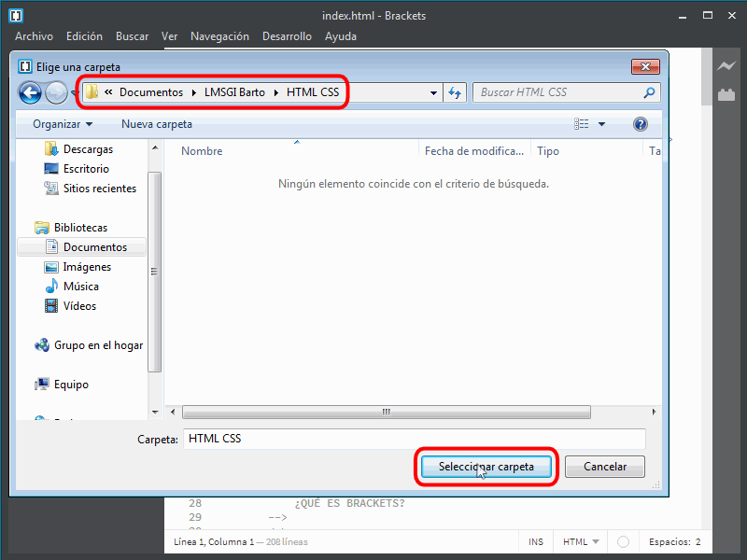Click LMSGI Barto in the breadcrumb path
Image resolution: width=747 pixels, height=560 pixels.
(x=234, y=92)
